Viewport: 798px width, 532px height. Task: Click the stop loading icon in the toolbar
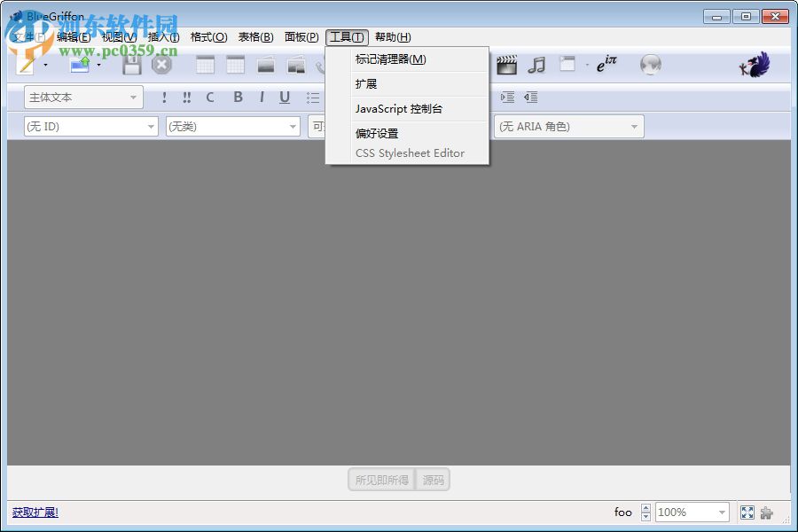pos(161,64)
